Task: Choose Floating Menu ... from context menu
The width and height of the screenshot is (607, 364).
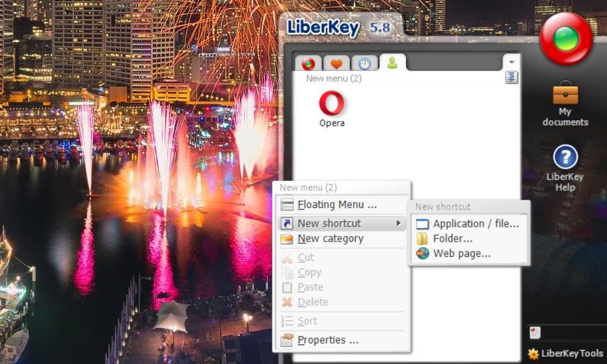Action: pos(342,205)
